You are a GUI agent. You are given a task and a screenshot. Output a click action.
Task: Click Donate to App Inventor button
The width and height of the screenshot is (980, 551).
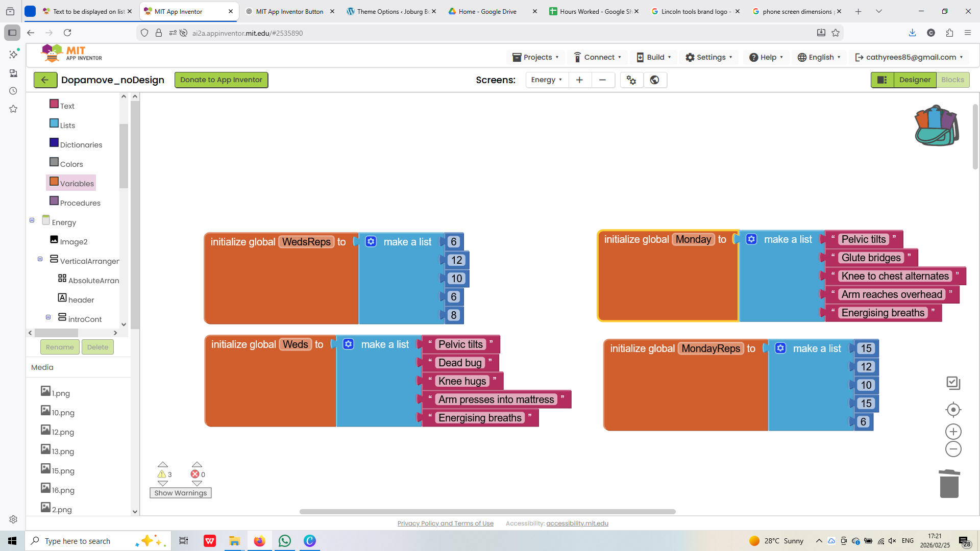pyautogui.click(x=221, y=80)
